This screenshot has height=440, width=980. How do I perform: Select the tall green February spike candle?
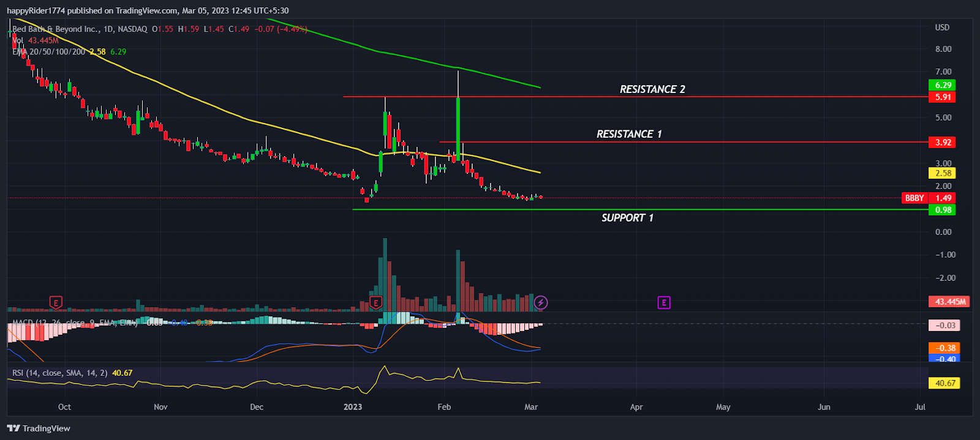click(x=458, y=129)
